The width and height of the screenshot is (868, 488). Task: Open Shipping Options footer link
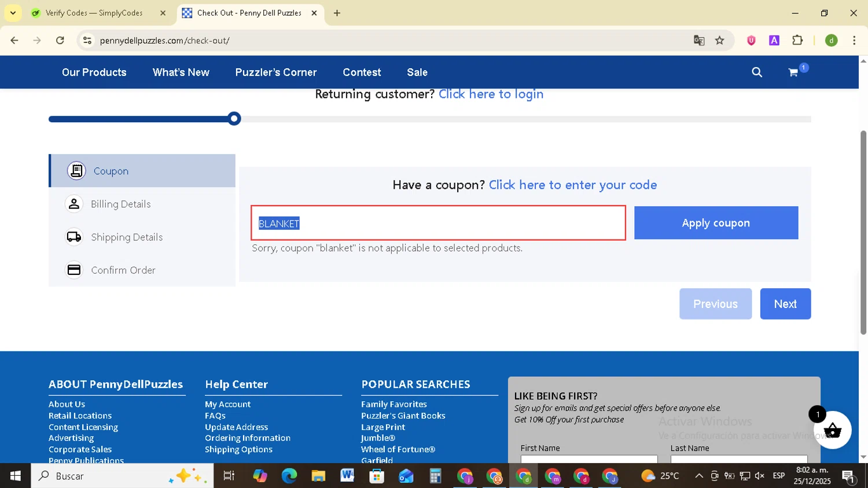pos(238,449)
